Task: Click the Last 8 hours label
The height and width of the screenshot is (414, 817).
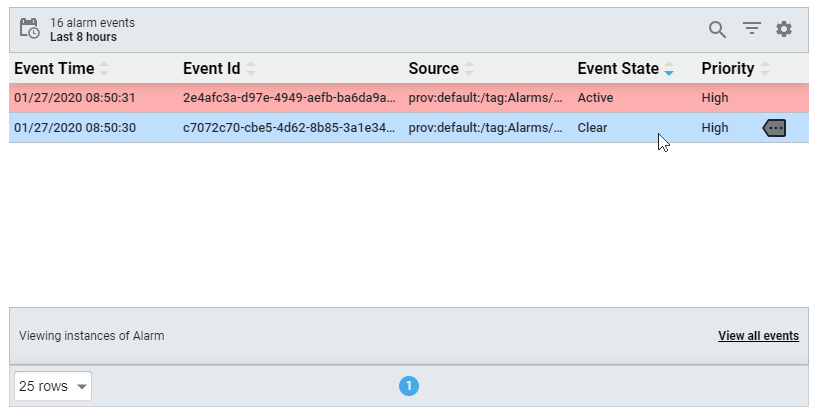Action: click(x=83, y=37)
